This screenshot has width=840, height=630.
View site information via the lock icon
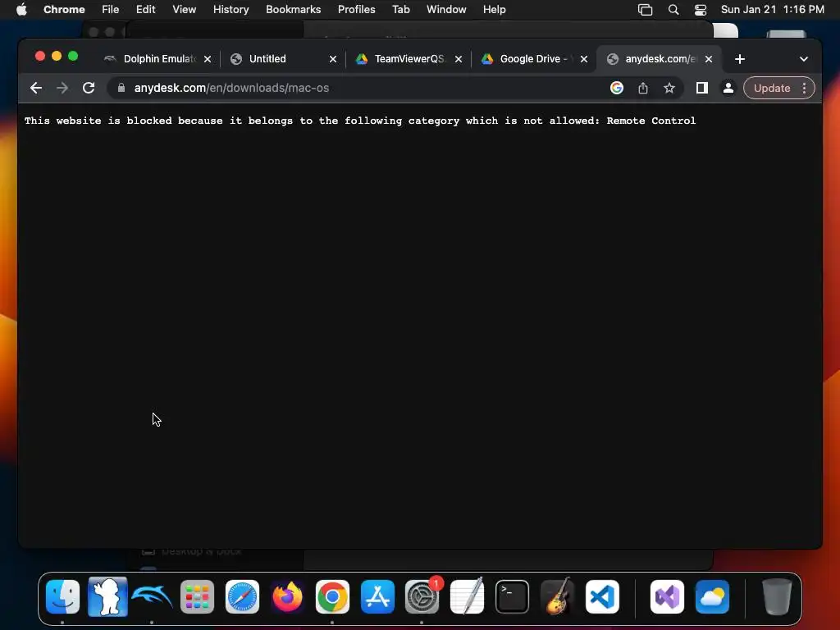pyautogui.click(x=121, y=88)
